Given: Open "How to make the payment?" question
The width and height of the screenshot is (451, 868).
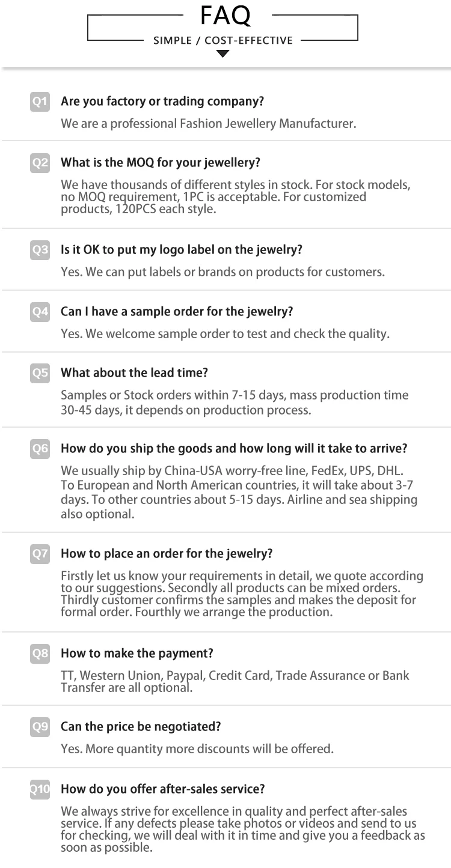Looking at the screenshot, I should (137, 654).
